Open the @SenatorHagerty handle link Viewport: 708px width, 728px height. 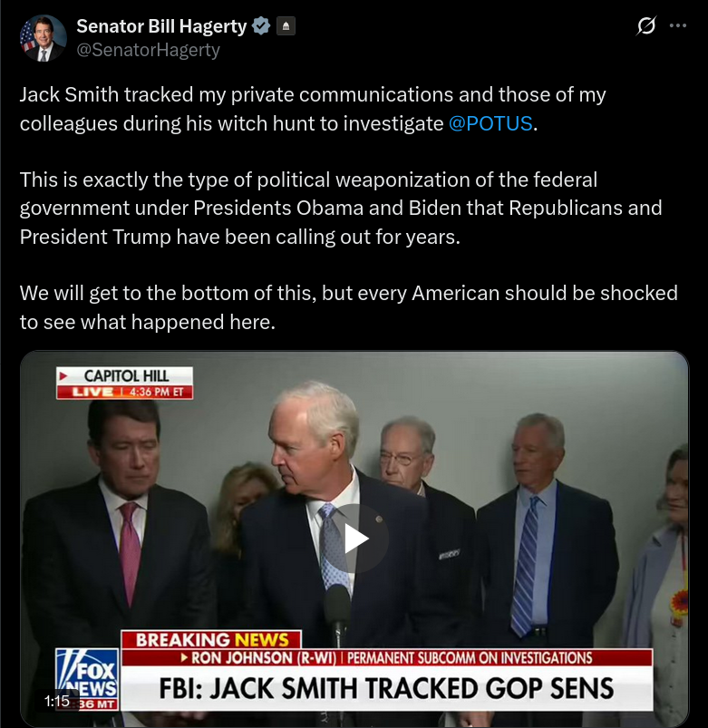click(x=148, y=50)
